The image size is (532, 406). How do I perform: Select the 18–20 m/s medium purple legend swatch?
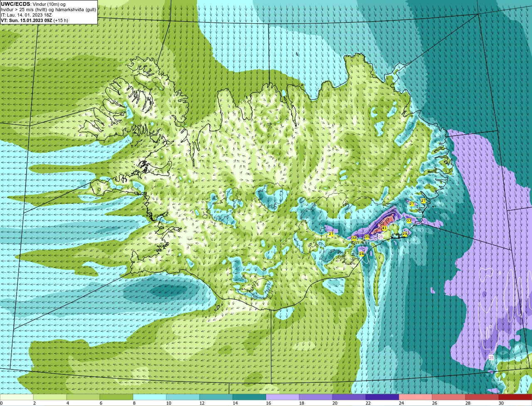316,397
